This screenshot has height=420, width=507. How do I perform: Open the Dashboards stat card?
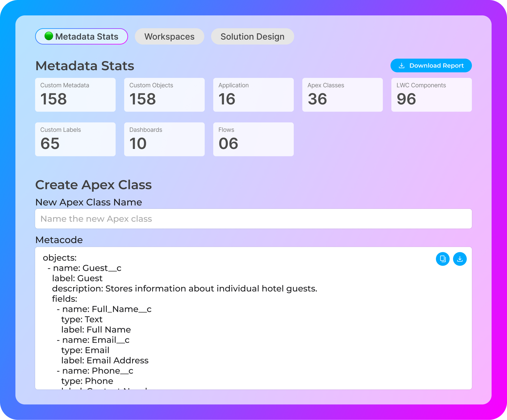coord(164,139)
